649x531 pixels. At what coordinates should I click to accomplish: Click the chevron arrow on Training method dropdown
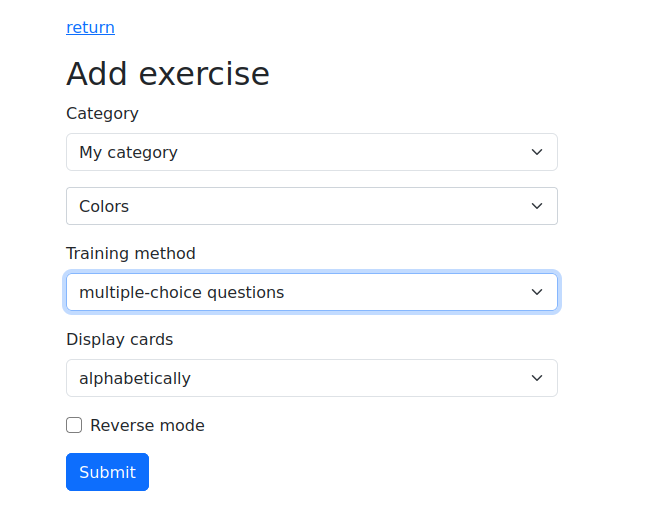click(x=537, y=292)
